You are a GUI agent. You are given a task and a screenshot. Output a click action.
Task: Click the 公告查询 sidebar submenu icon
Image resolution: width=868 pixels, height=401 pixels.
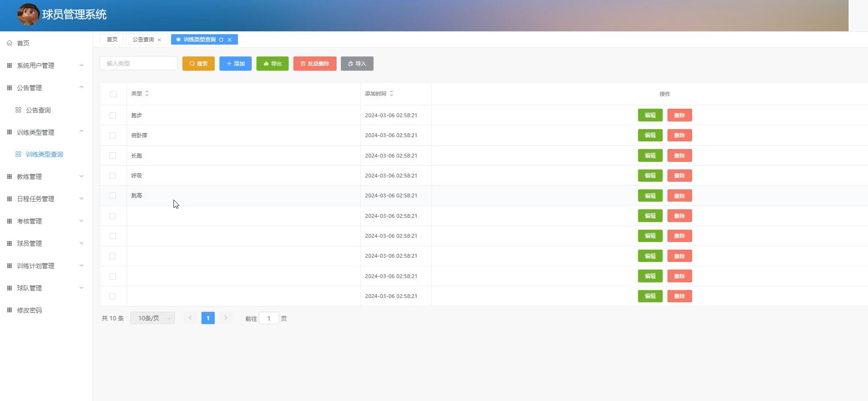[x=18, y=110]
